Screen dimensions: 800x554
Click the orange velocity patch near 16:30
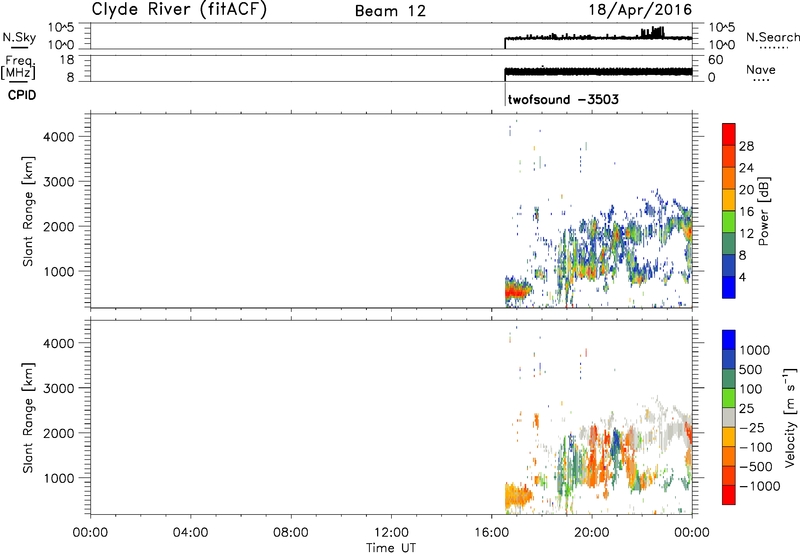click(x=517, y=495)
